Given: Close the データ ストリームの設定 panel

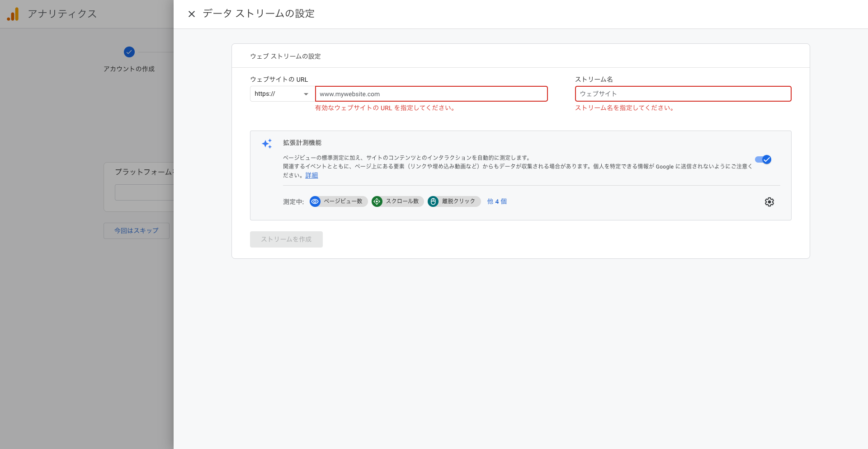Looking at the screenshot, I should [x=192, y=14].
